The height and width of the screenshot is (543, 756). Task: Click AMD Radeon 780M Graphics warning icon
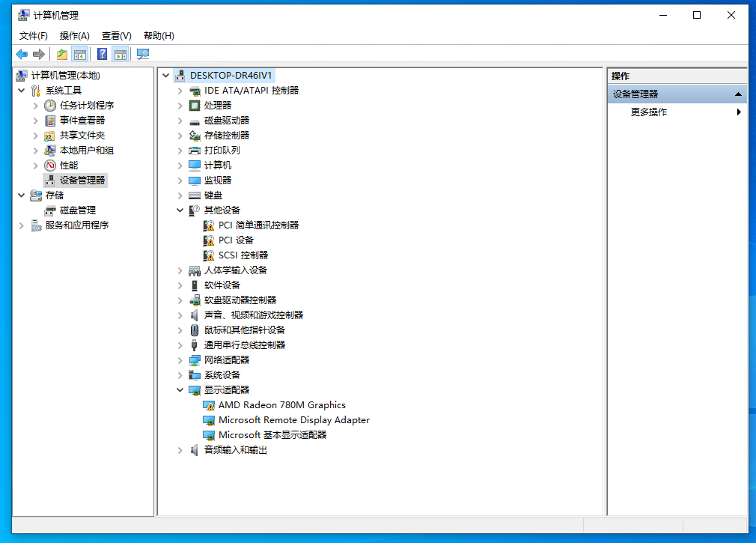point(209,405)
